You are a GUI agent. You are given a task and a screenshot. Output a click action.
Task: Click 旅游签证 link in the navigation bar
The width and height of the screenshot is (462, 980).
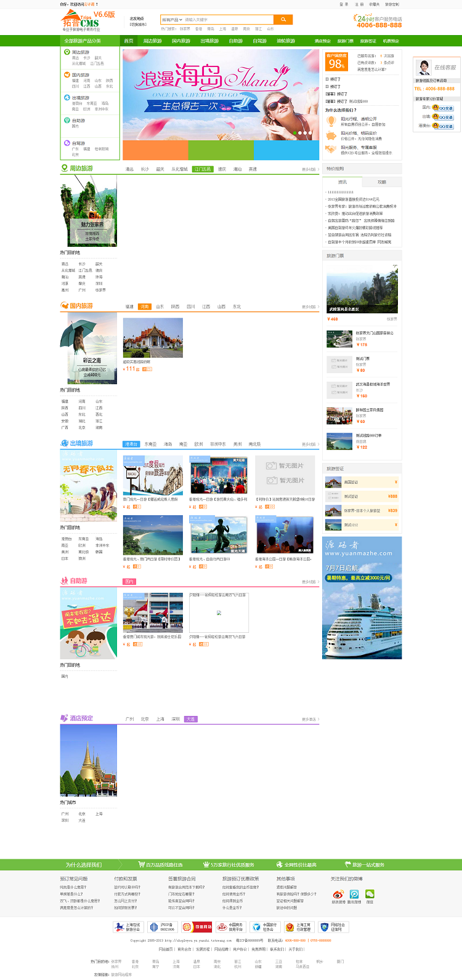pyautogui.click(x=368, y=41)
